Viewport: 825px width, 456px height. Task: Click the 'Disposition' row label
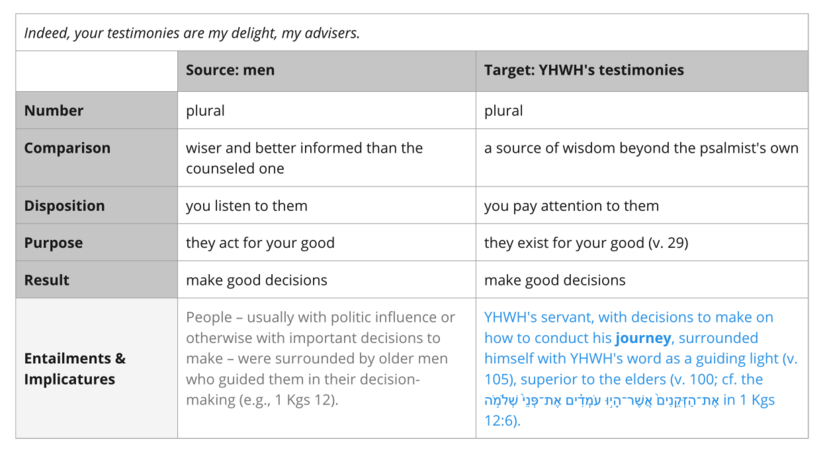tap(64, 206)
